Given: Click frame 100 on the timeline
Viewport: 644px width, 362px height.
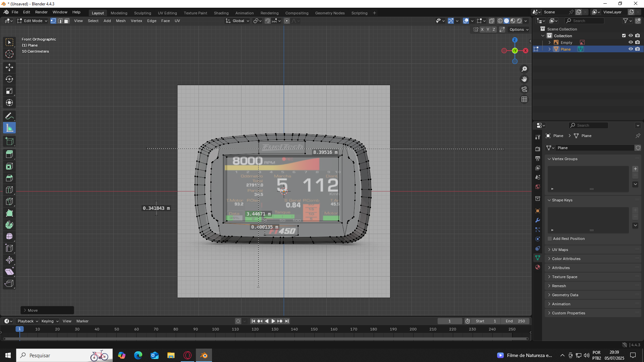Looking at the screenshot, I should point(215,329).
